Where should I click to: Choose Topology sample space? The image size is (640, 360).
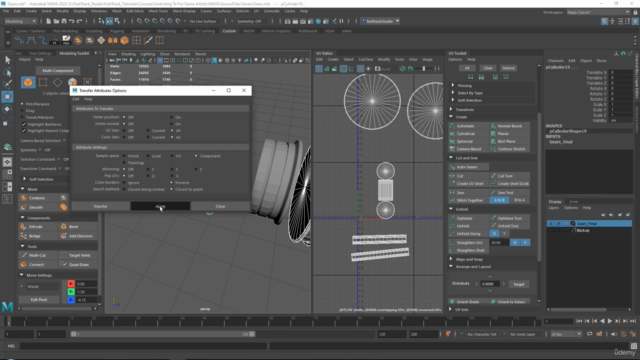(x=124, y=162)
